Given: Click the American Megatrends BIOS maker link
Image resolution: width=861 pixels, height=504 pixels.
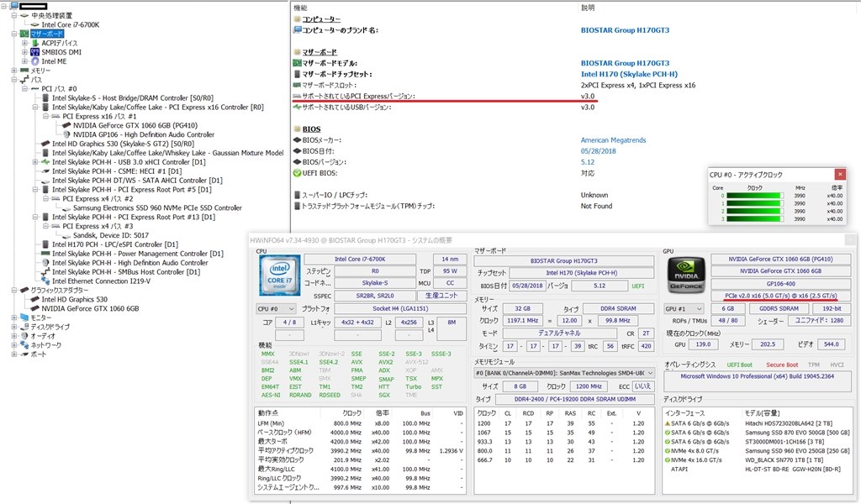Looking at the screenshot, I should 613,139.
